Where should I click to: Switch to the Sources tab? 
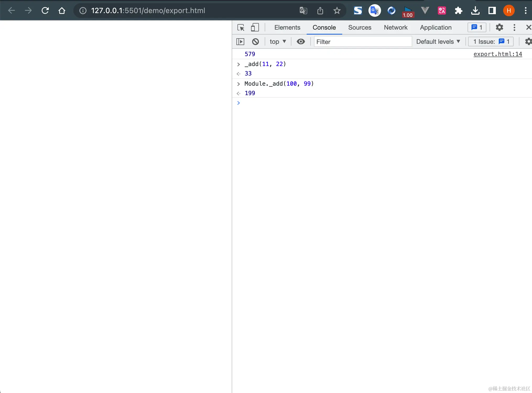(x=360, y=27)
